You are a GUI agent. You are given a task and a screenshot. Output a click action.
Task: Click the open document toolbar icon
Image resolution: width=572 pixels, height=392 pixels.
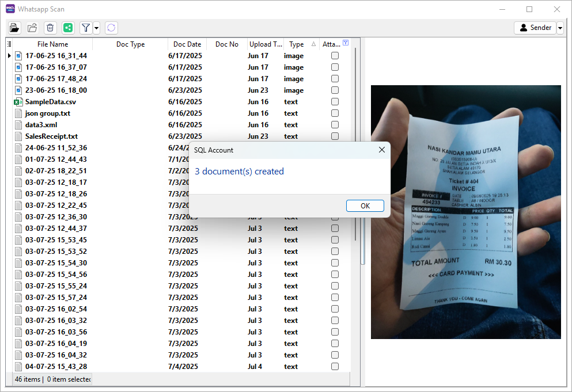click(14, 28)
